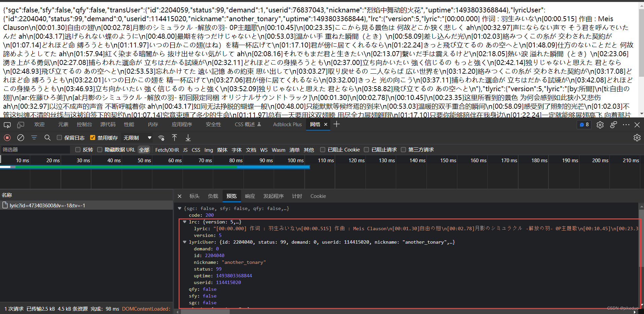Filter requests by 字体 type
644x314 pixels.
pos(236,150)
